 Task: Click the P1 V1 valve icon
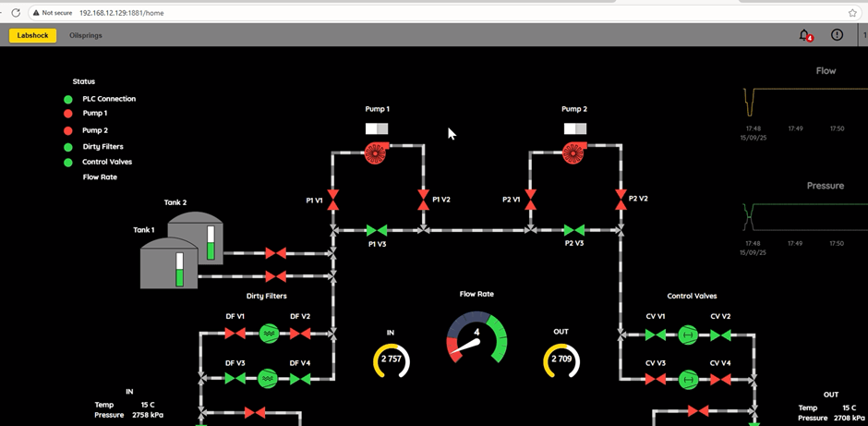[x=333, y=200]
